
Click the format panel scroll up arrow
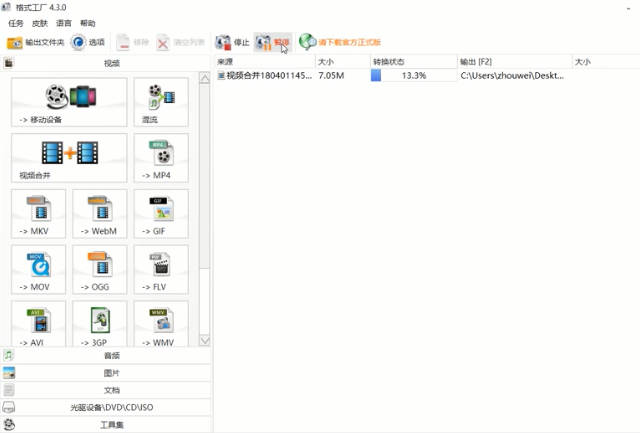pos(204,78)
